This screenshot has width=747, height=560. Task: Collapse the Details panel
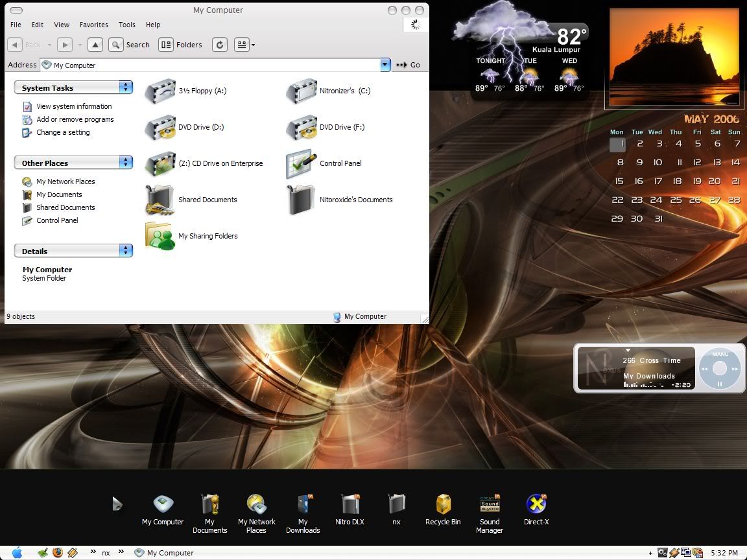[x=126, y=251]
